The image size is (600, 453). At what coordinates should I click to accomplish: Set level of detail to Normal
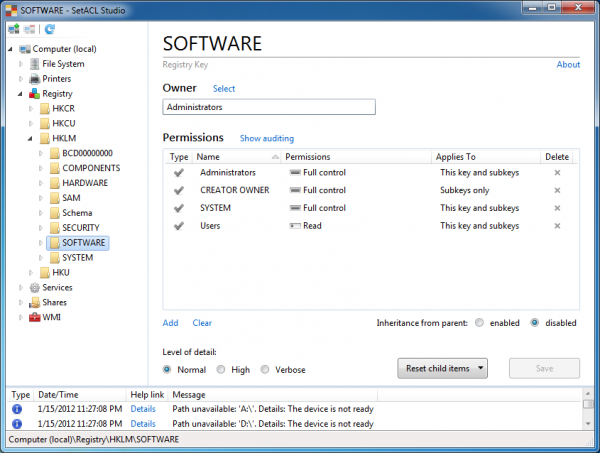point(167,370)
